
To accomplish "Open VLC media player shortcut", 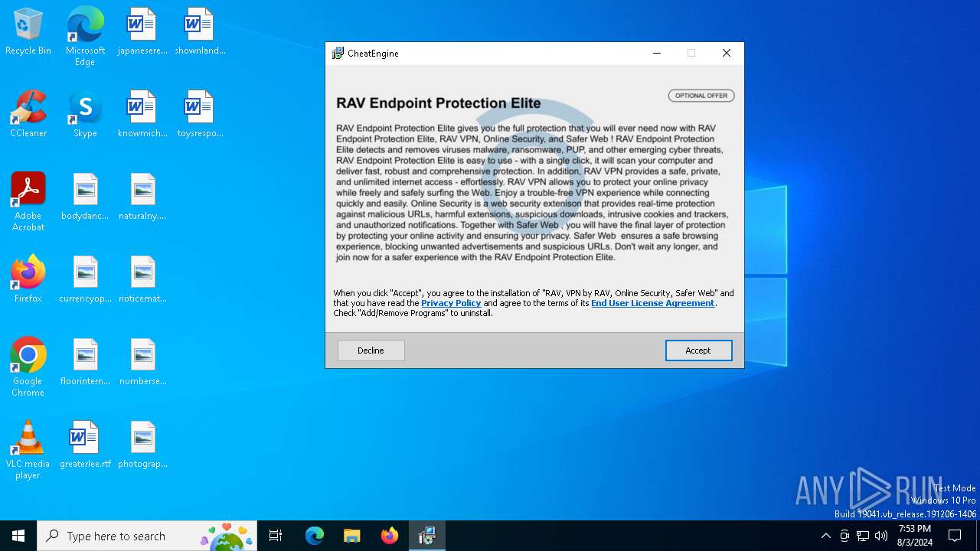I will (28, 450).
